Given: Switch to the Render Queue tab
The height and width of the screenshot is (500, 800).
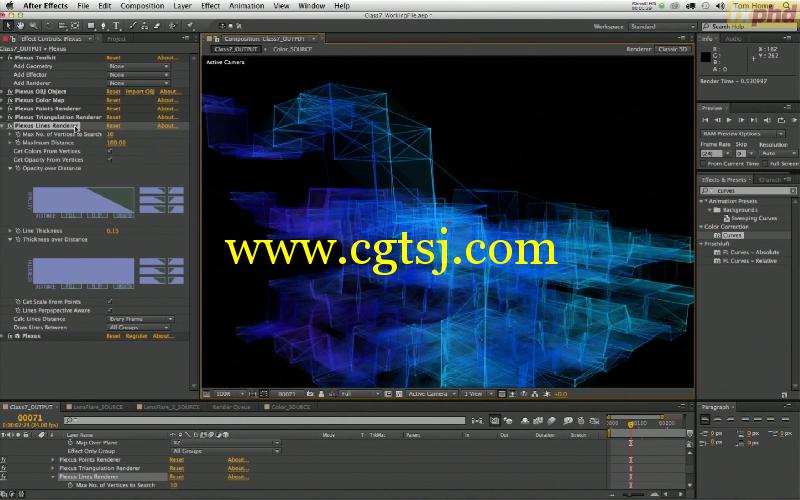Looking at the screenshot, I should pyautogui.click(x=231, y=407).
